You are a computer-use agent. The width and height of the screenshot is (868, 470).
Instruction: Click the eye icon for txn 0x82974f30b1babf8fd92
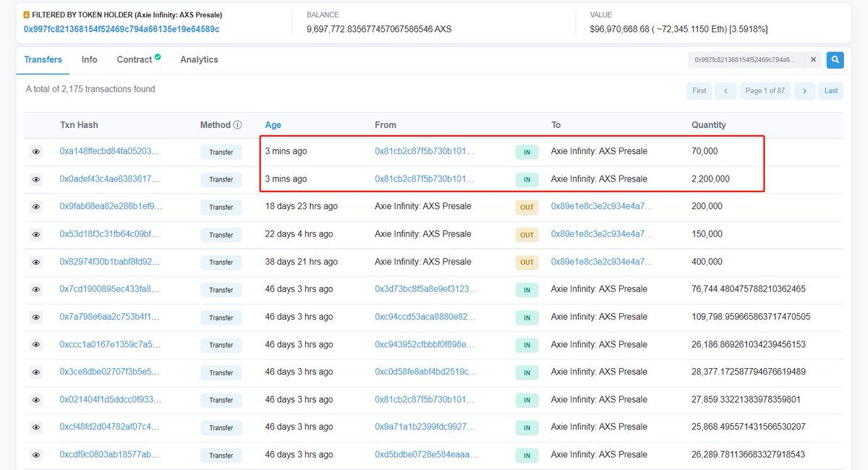click(x=35, y=262)
